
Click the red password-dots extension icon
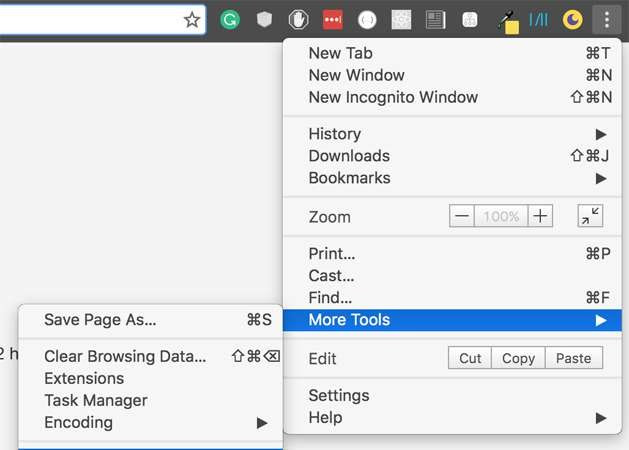tap(333, 20)
